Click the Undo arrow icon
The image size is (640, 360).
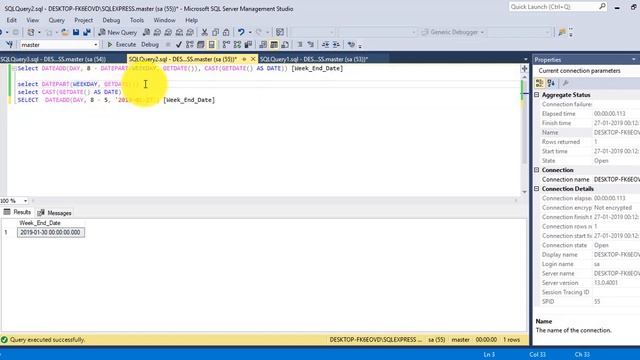pos(241,32)
